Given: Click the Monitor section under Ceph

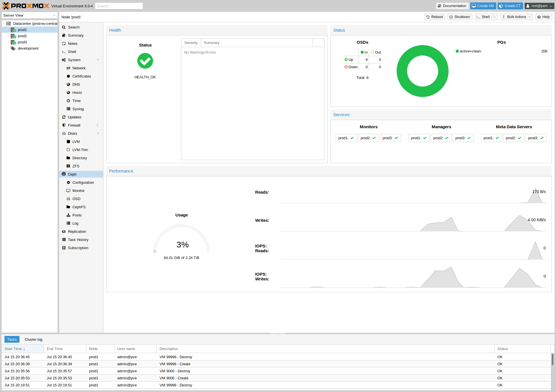Looking at the screenshot, I should click(78, 191).
